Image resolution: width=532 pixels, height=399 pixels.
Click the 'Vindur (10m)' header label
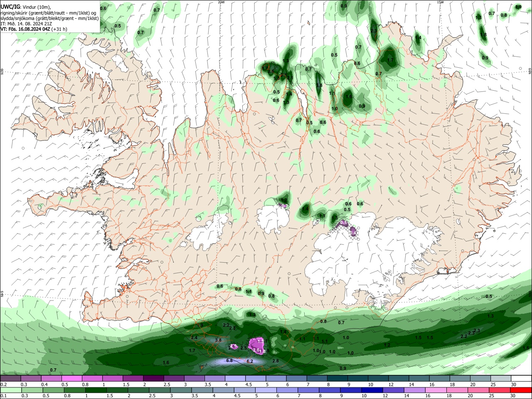point(37,7)
